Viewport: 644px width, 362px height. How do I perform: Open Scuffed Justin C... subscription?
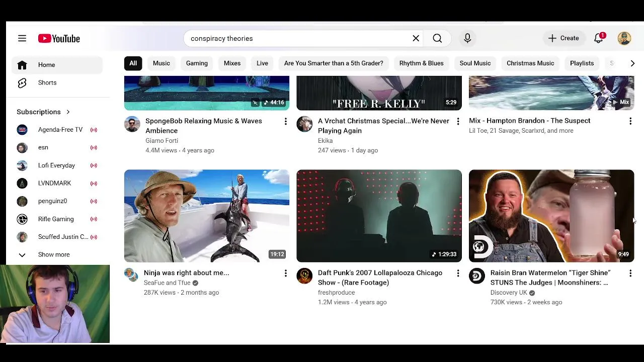point(57,237)
